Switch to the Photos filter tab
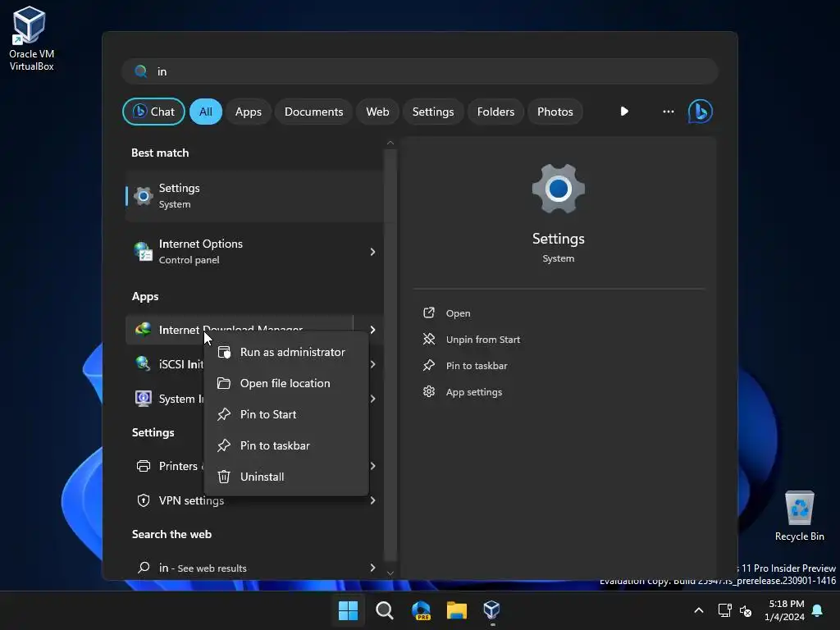The width and height of the screenshot is (840, 630). click(555, 112)
